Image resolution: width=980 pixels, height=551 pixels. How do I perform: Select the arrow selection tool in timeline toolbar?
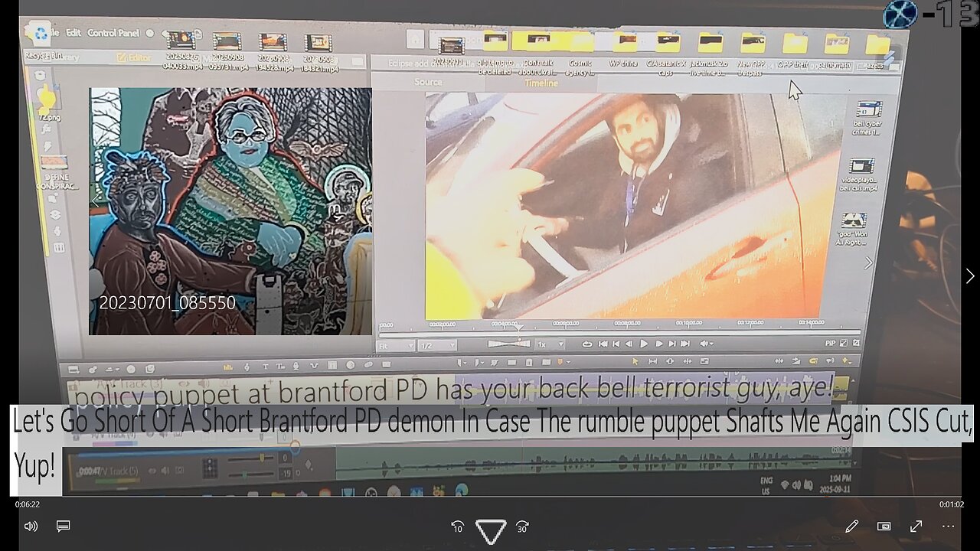pos(635,361)
